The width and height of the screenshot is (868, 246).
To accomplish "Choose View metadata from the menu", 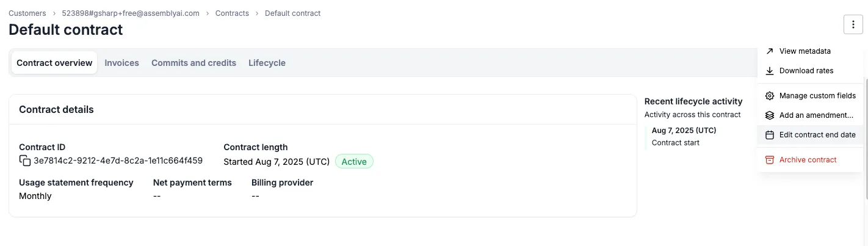I will tap(805, 51).
